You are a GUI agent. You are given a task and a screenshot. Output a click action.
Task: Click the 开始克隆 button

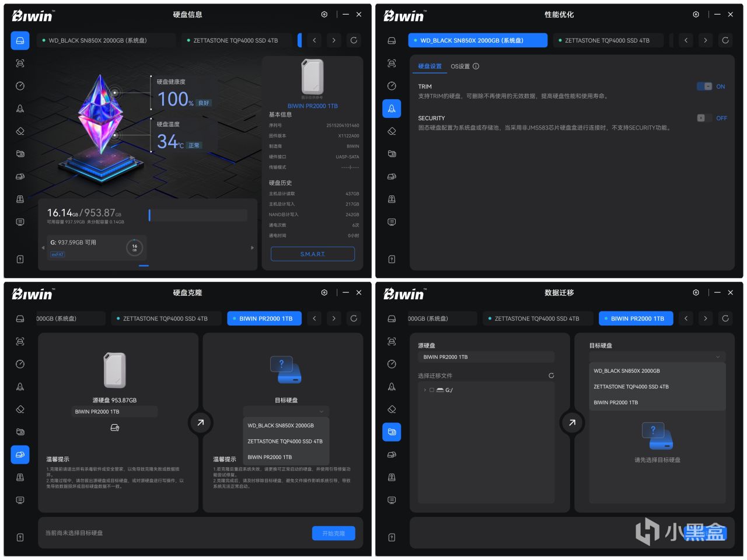[334, 533]
